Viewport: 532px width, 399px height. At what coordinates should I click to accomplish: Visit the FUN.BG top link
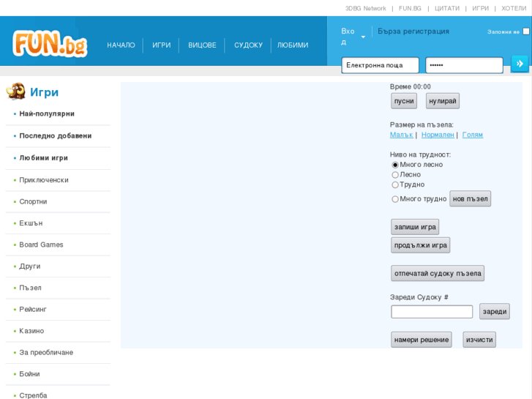click(x=410, y=9)
